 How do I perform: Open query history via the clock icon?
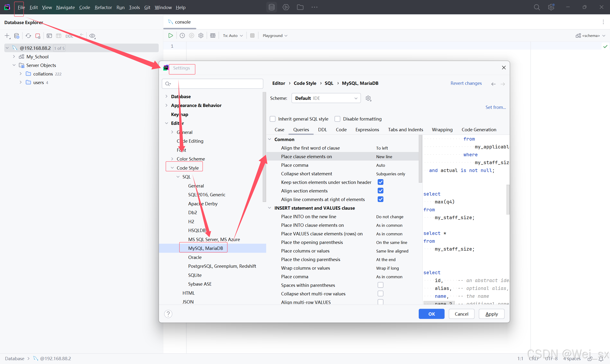182,35
